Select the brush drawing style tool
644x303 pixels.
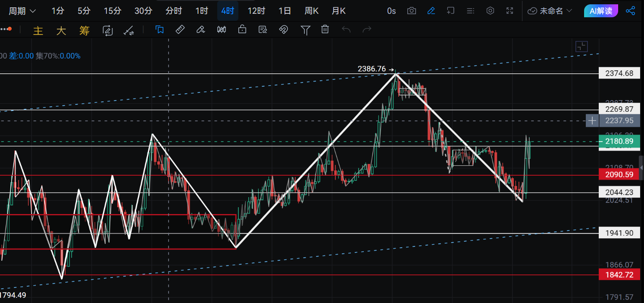click(x=200, y=30)
